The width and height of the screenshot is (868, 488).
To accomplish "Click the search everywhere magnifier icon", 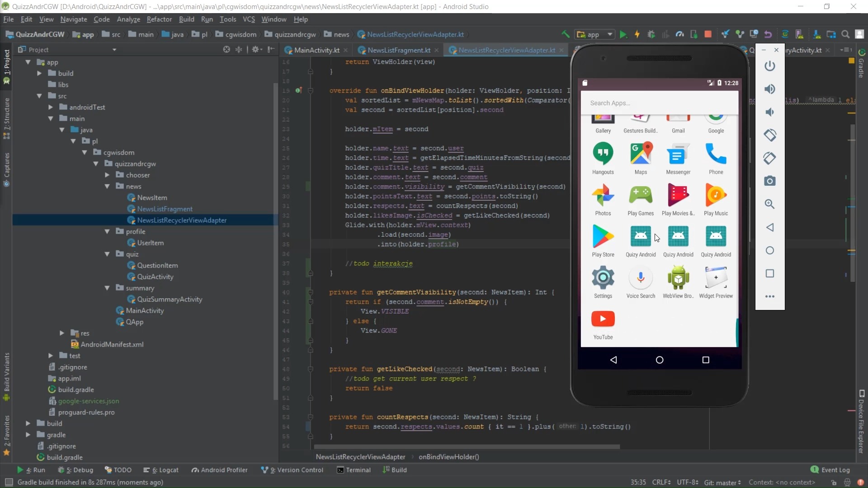I will click(x=845, y=34).
